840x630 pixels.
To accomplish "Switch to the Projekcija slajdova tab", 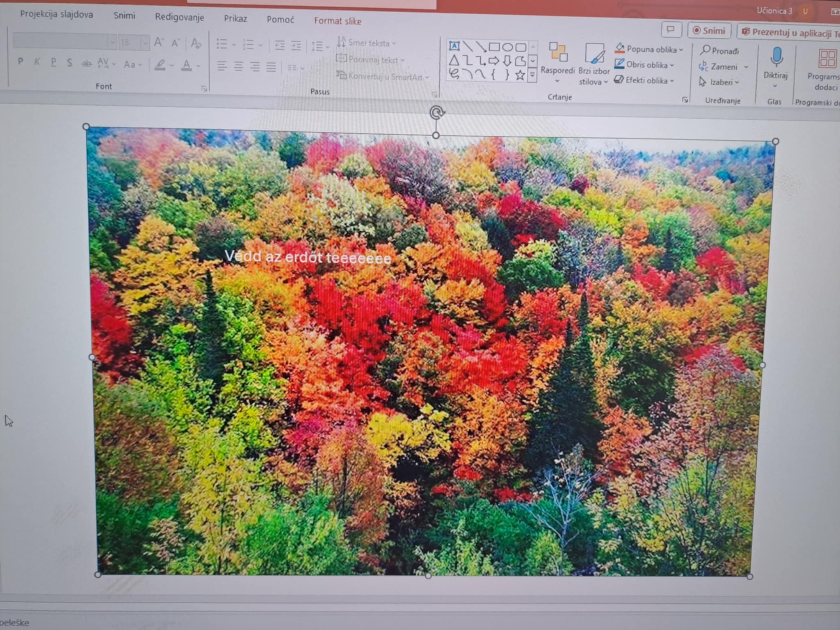I will pos(57,14).
